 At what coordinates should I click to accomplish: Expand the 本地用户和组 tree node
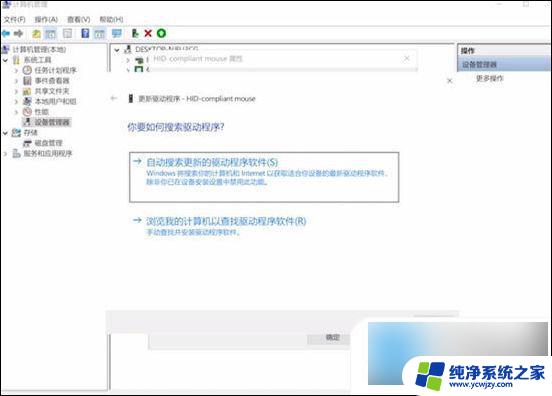click(16, 102)
